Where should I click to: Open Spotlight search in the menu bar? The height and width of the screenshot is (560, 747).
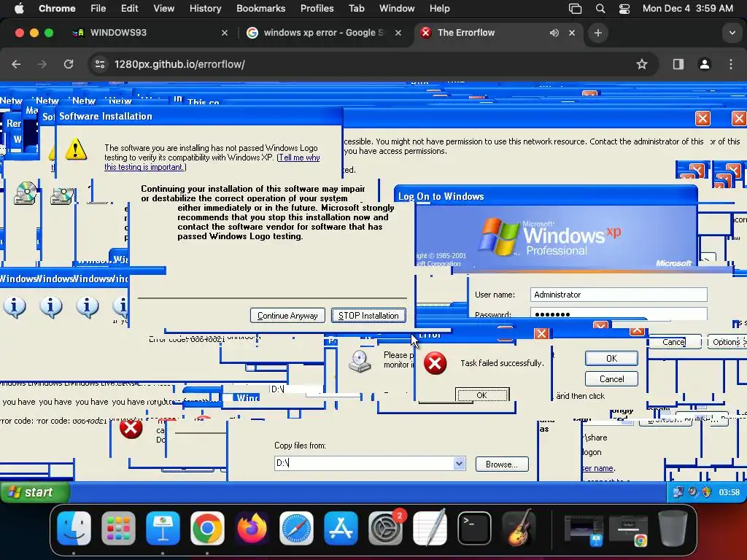600,8
